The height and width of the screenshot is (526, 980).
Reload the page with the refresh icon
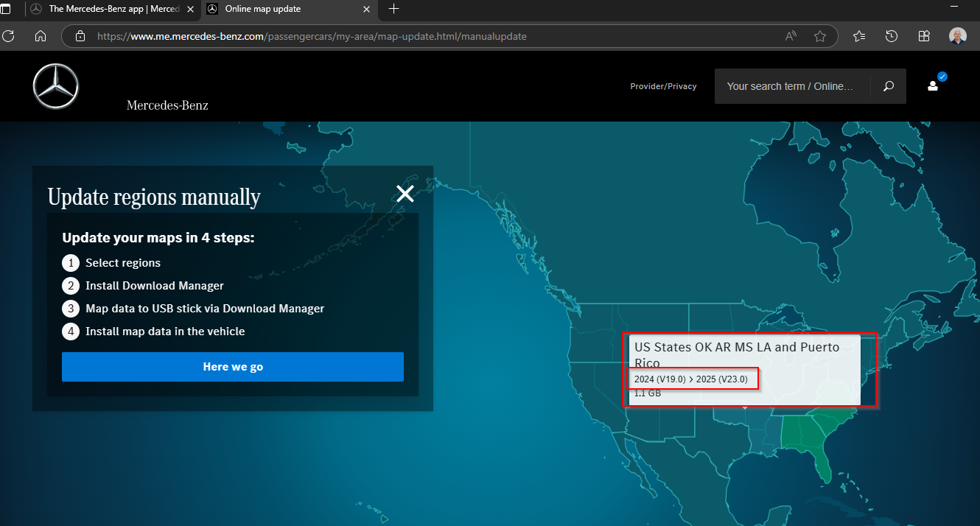tap(9, 36)
